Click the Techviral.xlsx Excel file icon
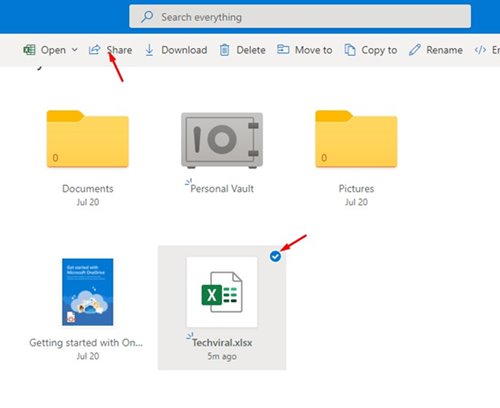The height and width of the screenshot is (408, 500). click(222, 292)
